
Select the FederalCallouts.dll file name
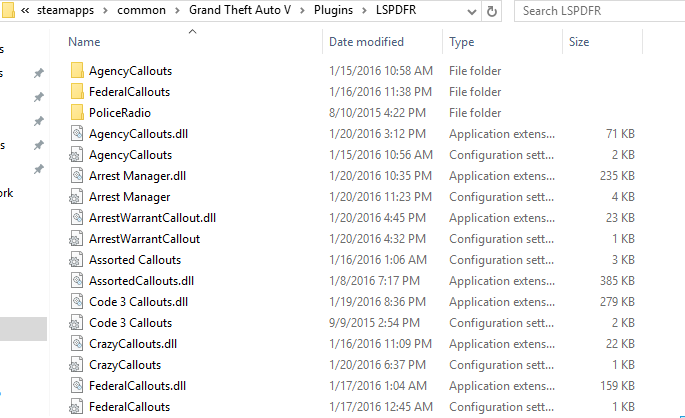pos(137,386)
